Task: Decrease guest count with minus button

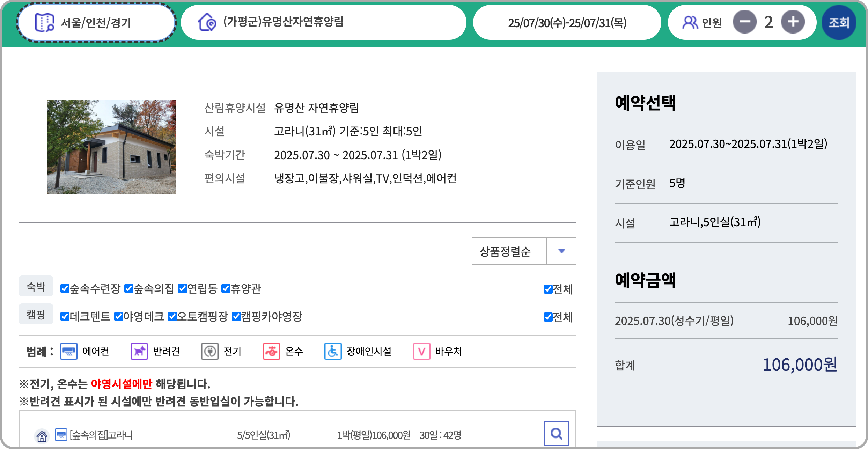Action: click(744, 22)
